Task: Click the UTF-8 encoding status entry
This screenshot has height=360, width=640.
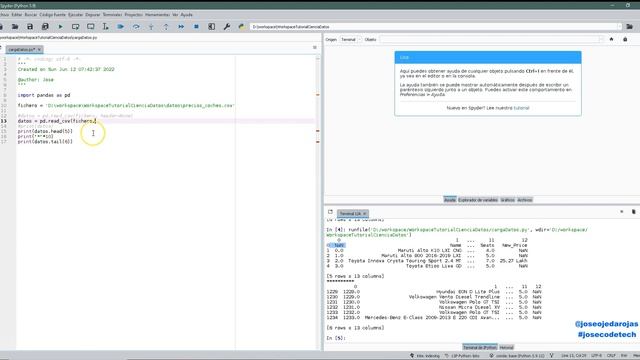Action: (596, 356)
